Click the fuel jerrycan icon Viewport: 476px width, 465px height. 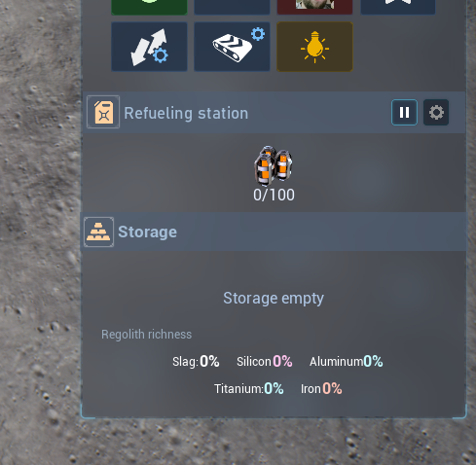coord(103,112)
